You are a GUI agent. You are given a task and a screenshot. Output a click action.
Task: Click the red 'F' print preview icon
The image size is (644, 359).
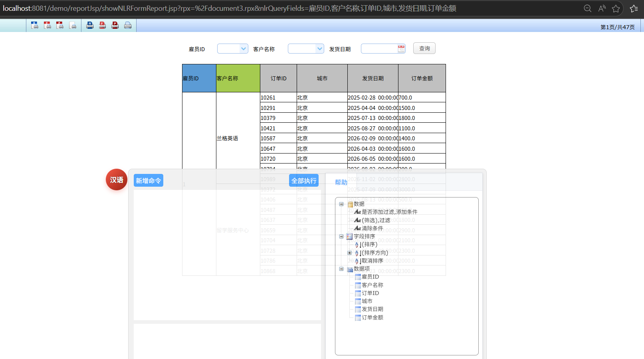point(48,26)
